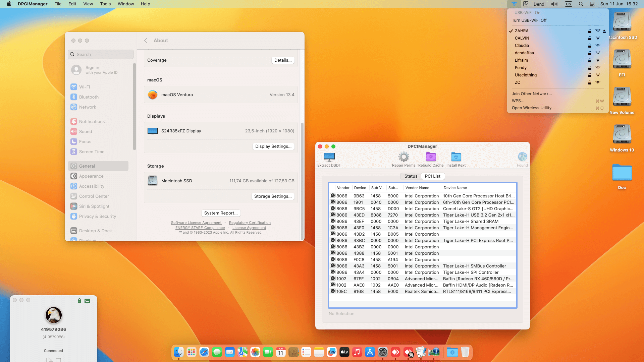Click the green lock icon in AnyDesk panel
644x362 pixels.
79,301
